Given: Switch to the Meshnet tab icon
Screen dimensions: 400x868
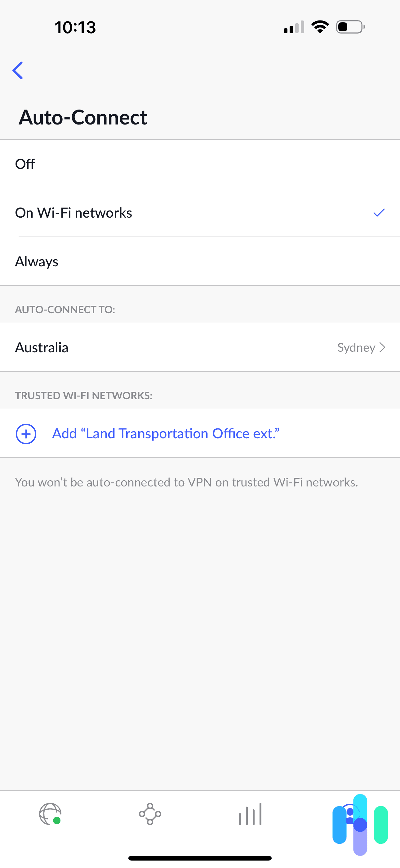Looking at the screenshot, I should (x=150, y=814).
